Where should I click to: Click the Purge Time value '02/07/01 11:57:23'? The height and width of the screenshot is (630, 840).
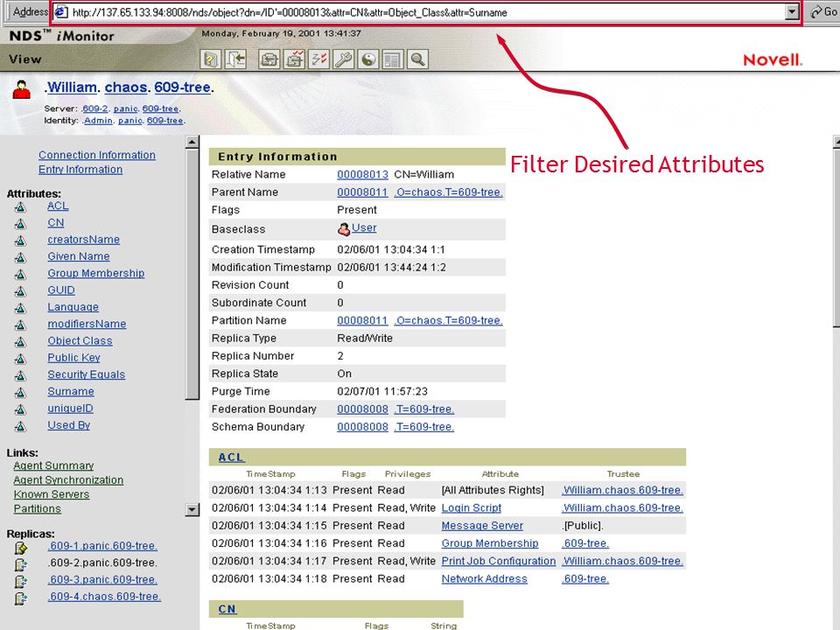pyautogui.click(x=382, y=391)
